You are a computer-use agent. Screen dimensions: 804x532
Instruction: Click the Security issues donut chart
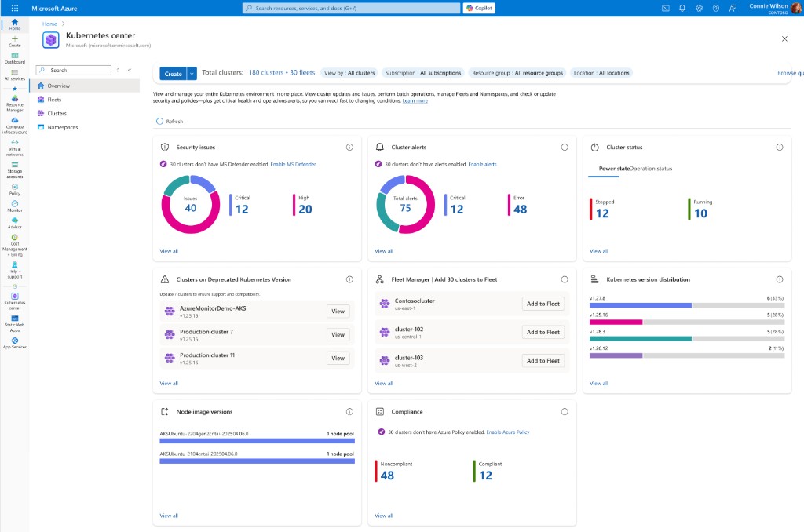[191, 205]
